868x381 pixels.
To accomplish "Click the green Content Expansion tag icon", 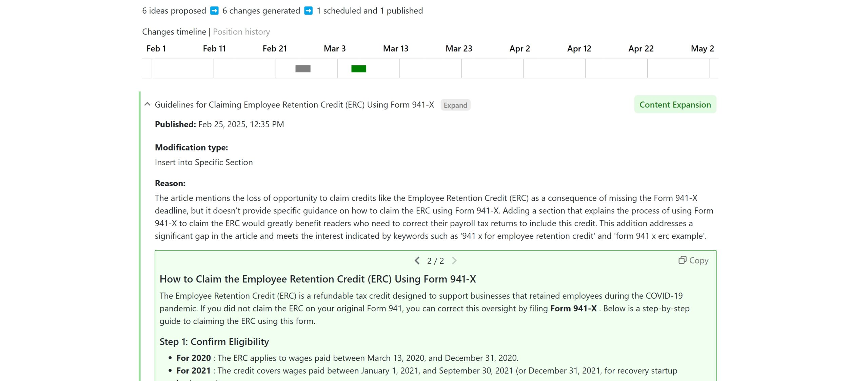I will click(x=675, y=105).
